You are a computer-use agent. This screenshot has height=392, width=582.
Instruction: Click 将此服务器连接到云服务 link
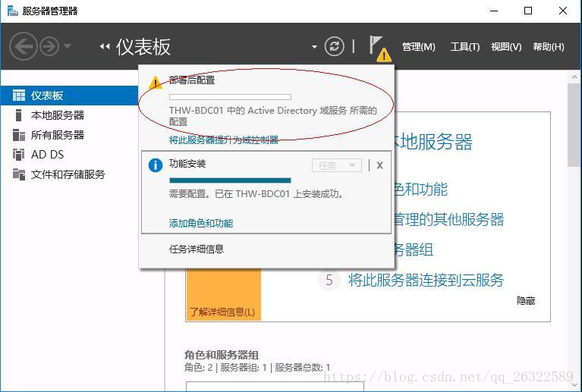426,280
